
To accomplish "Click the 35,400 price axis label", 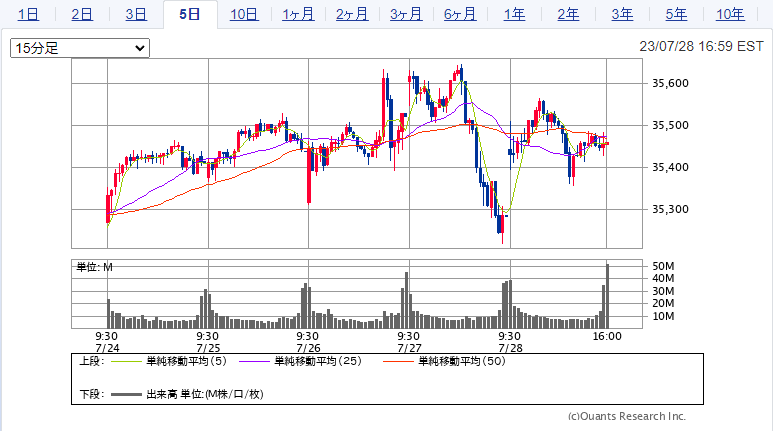I will [670, 167].
